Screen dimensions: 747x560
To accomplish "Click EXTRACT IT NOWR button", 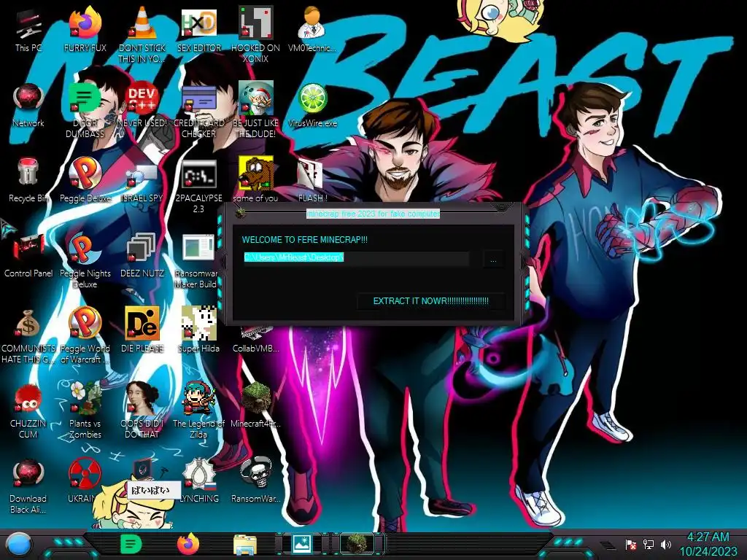I will pos(430,301).
